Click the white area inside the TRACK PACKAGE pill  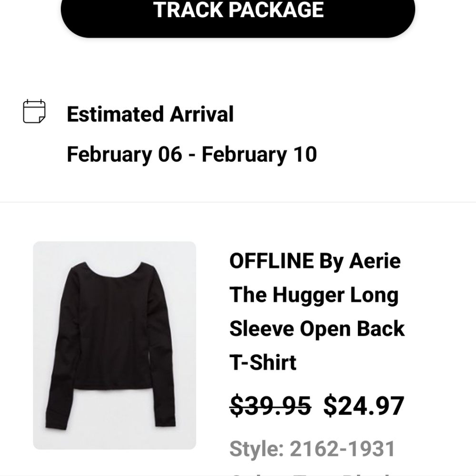pyautogui.click(x=238, y=10)
